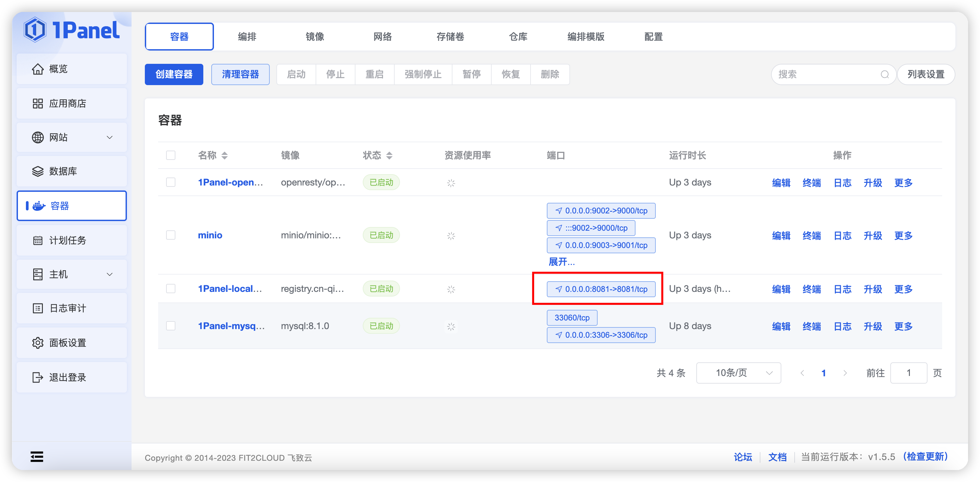Click 编辑 for 1Panel-openresty row

click(x=781, y=183)
